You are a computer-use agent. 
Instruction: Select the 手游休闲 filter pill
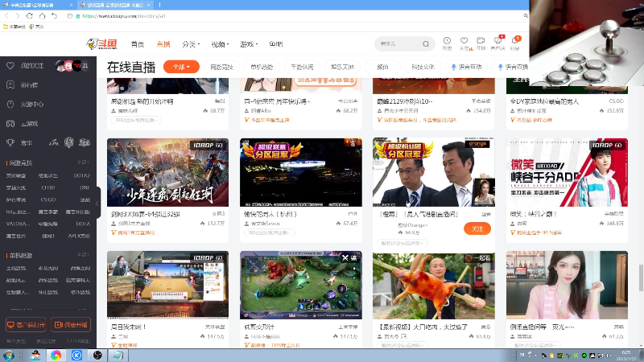pos(302,67)
